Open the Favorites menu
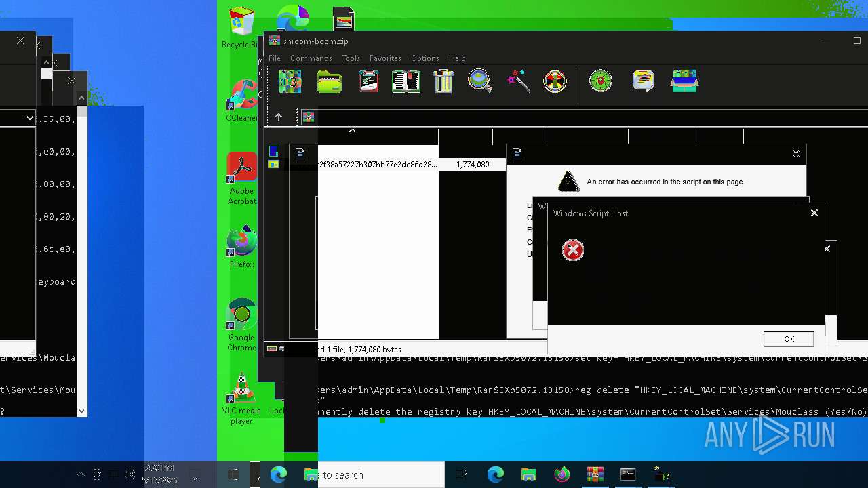868x488 pixels. tap(385, 58)
